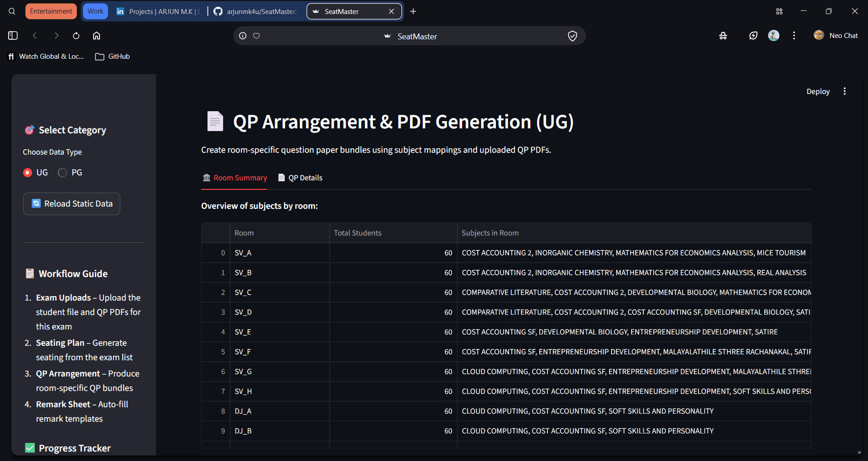Open a new browser tab
The width and height of the screenshot is (868, 461).
413,11
